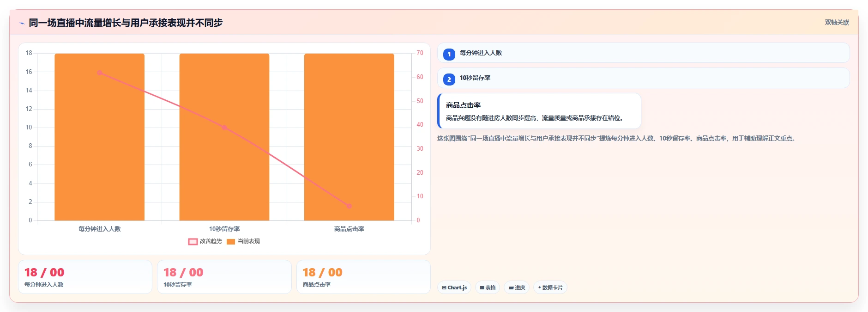Click the left axis value 18
This screenshot has width=868, height=312.
click(x=29, y=53)
